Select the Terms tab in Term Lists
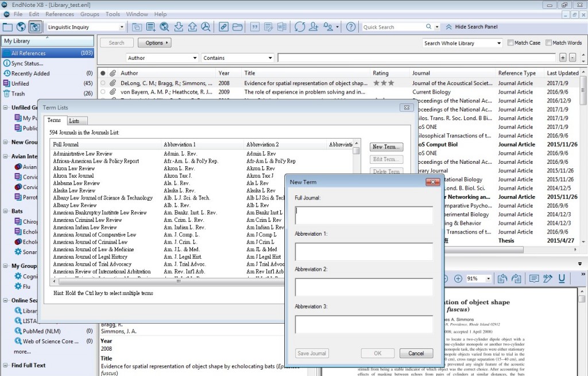 point(54,120)
